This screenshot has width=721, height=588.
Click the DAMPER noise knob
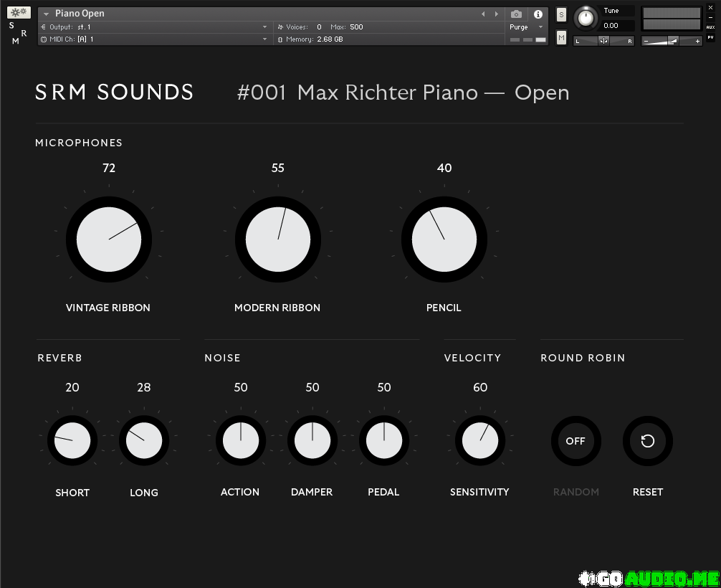coord(312,441)
